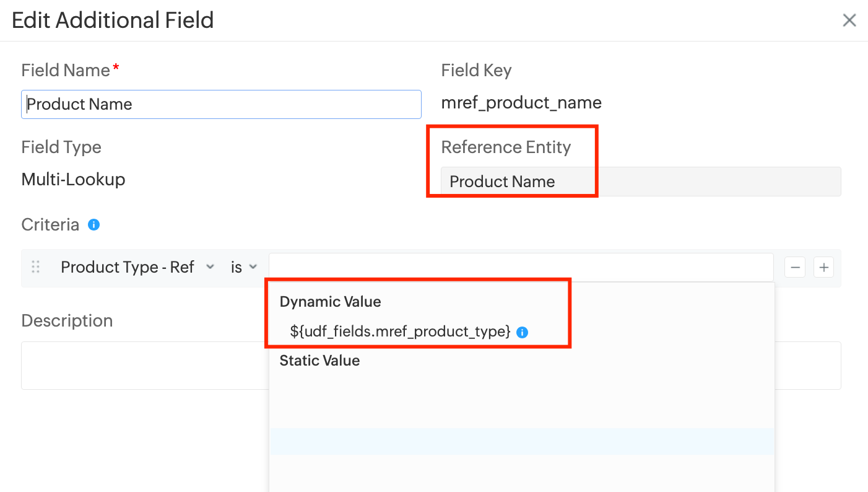Open the Product Type - Ref dropdown

pos(137,267)
